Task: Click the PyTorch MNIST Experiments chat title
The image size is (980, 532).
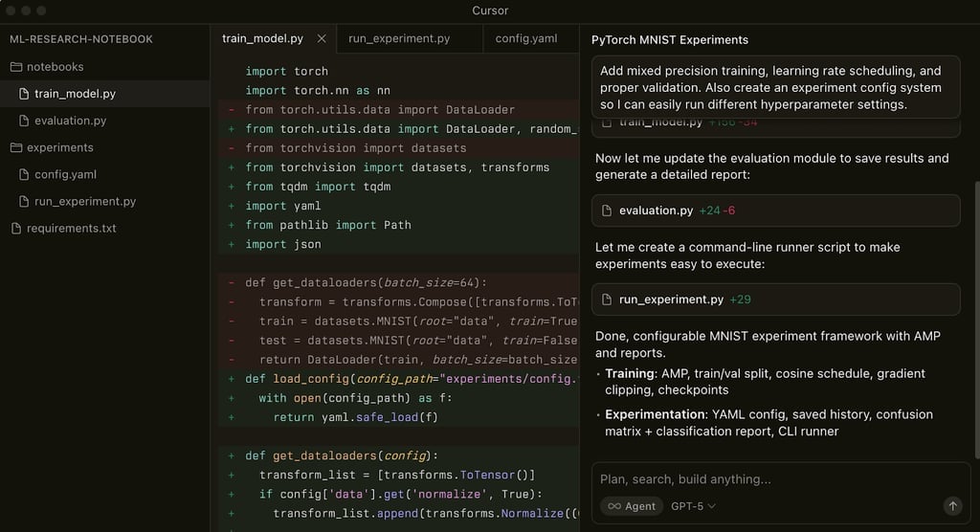Action: (x=669, y=40)
